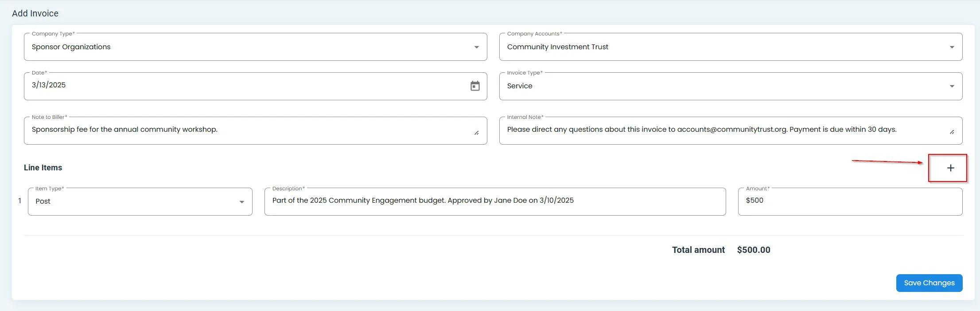Screen dimensions: 980x311
Task: Expand the Company Type dropdown arrow
Action: pyautogui.click(x=476, y=47)
